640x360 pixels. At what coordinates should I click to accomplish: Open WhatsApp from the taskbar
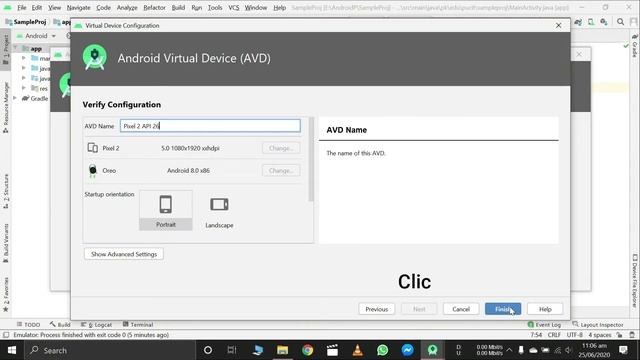click(x=382, y=350)
